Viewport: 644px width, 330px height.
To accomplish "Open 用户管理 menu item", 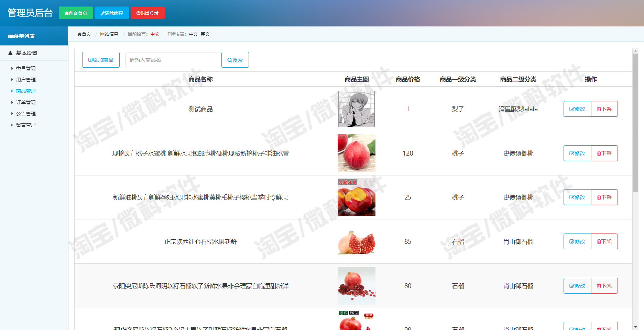I will (26, 80).
